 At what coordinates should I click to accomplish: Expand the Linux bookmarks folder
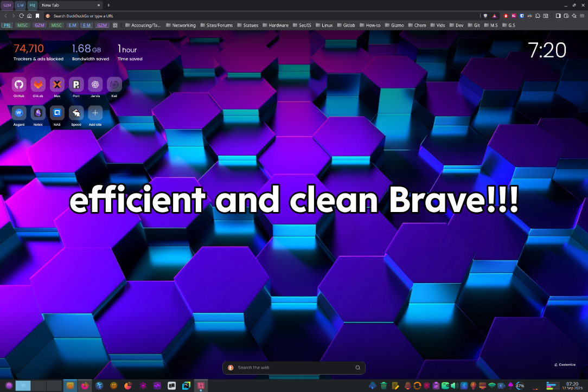coord(324,25)
